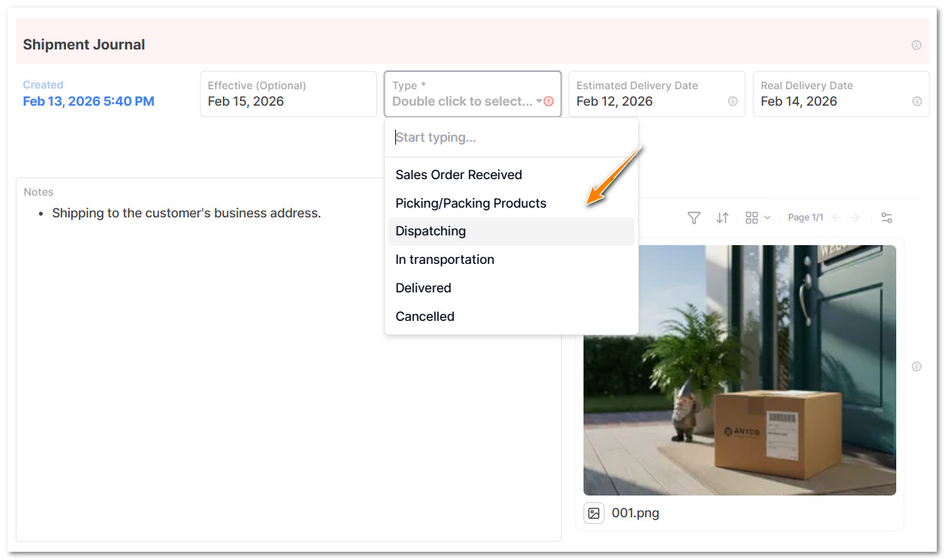The width and height of the screenshot is (945, 560).
Task: Click the image file icon beside 001.png
Action: (x=594, y=513)
